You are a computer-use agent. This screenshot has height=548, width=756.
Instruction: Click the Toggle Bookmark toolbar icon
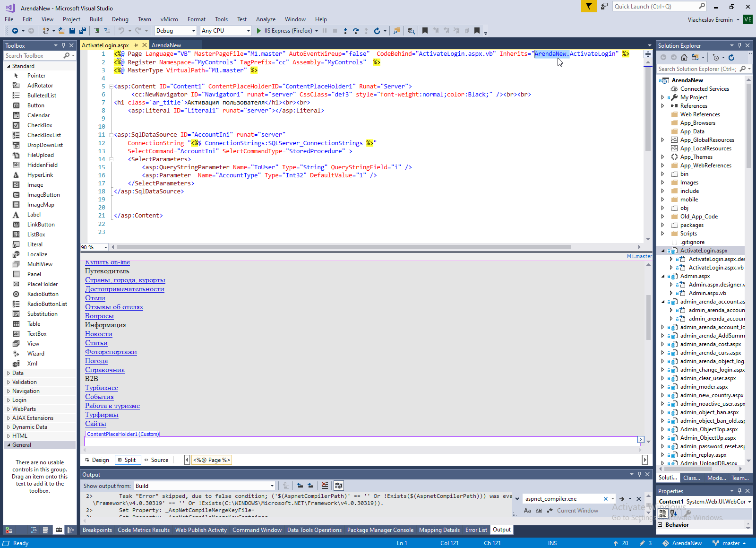coord(425,31)
